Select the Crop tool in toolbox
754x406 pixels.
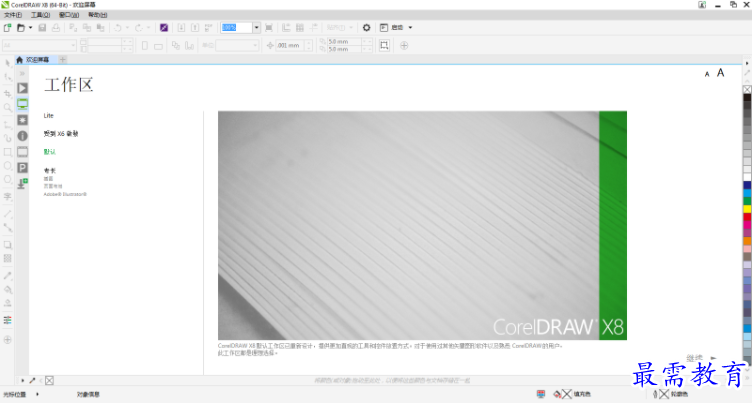tap(7, 93)
